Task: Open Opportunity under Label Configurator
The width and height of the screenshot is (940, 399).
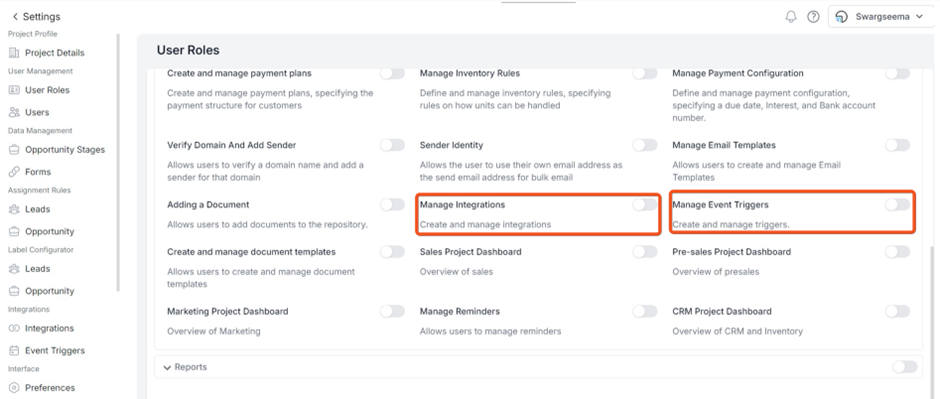Action: pos(50,291)
